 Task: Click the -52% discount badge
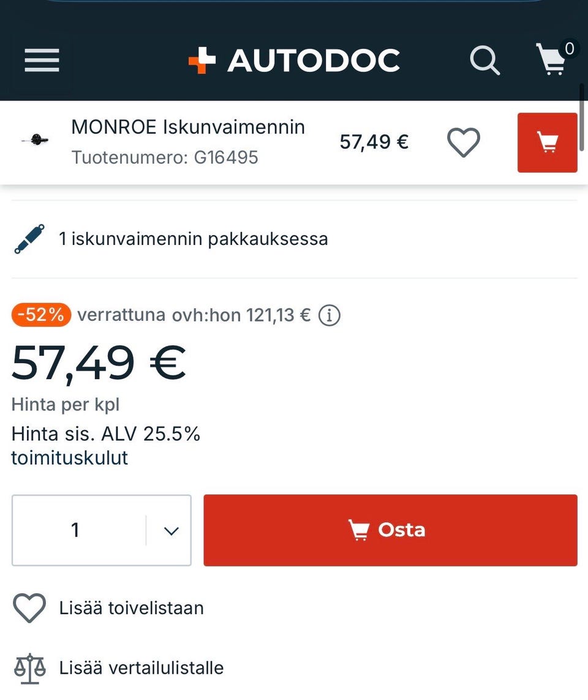point(41,315)
